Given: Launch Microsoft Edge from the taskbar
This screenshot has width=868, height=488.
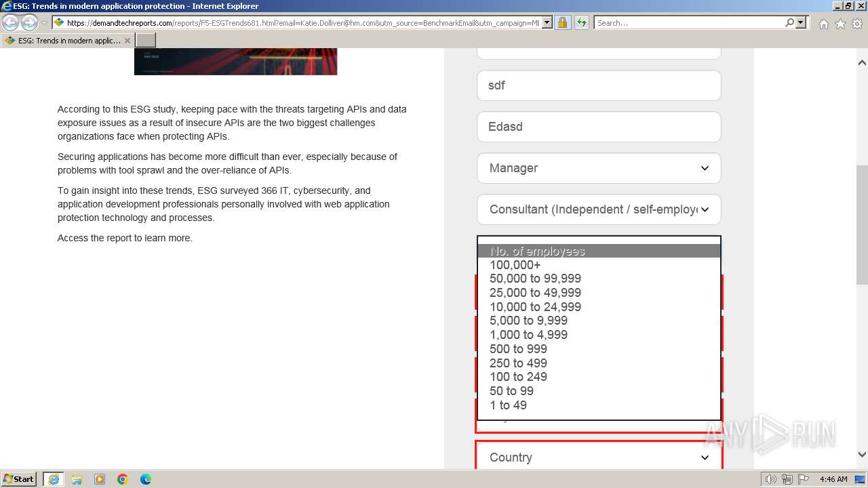Looking at the screenshot, I should point(146,479).
